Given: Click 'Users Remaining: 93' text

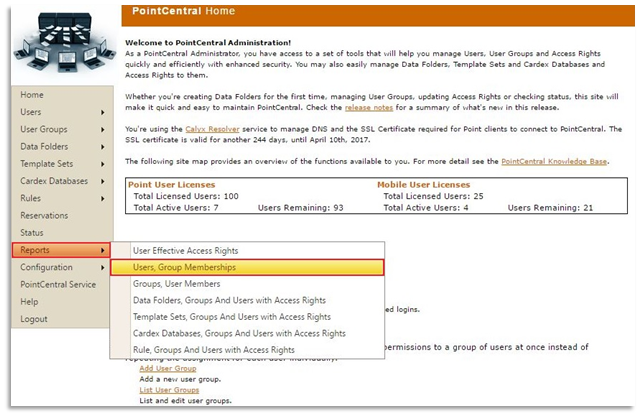Looking at the screenshot, I should coord(300,208).
